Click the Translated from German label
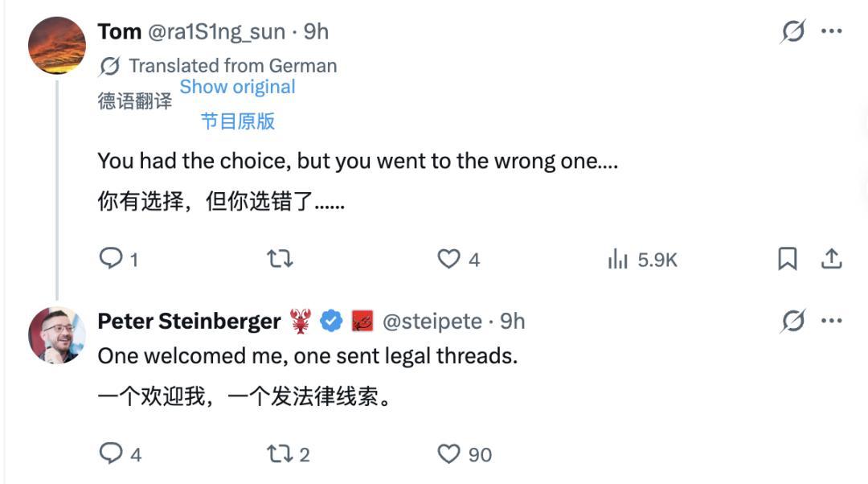The image size is (868, 484). point(232,66)
